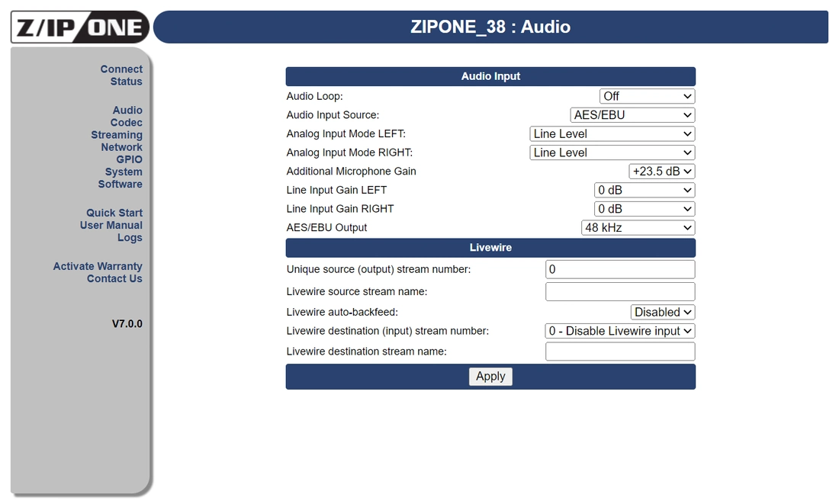Screen dimensions: 839x504
Task: Open the Contact Us link
Action: (x=114, y=278)
